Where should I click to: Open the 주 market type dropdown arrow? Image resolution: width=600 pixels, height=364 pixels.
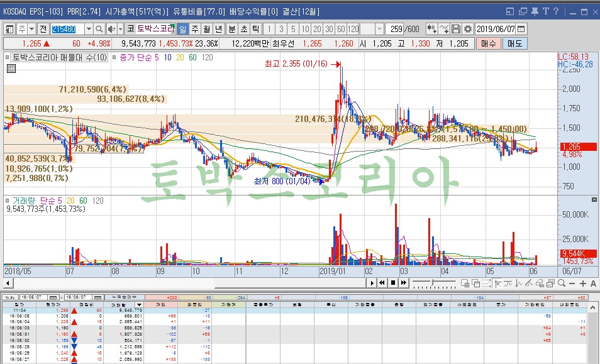coord(31,29)
